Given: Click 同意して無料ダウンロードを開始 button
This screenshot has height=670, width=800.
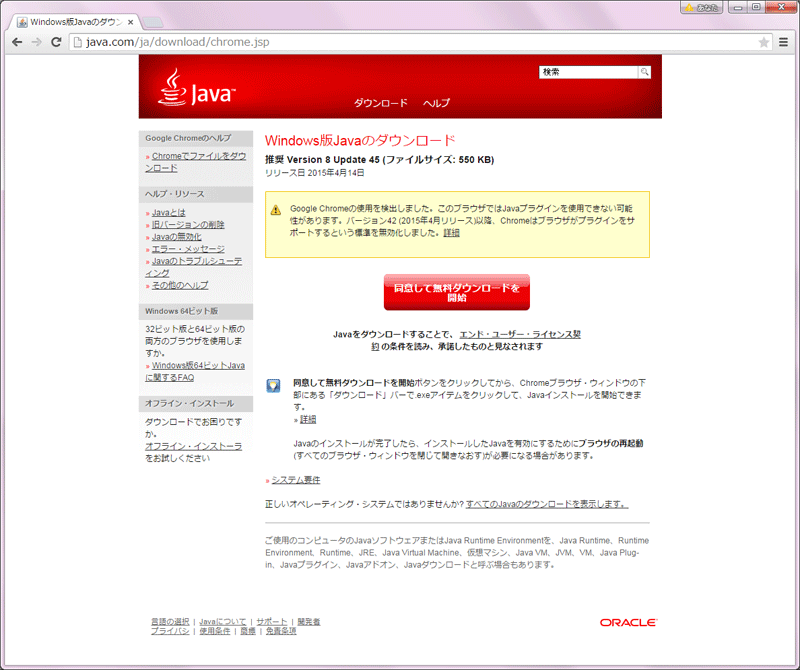Looking at the screenshot, I should (457, 292).
